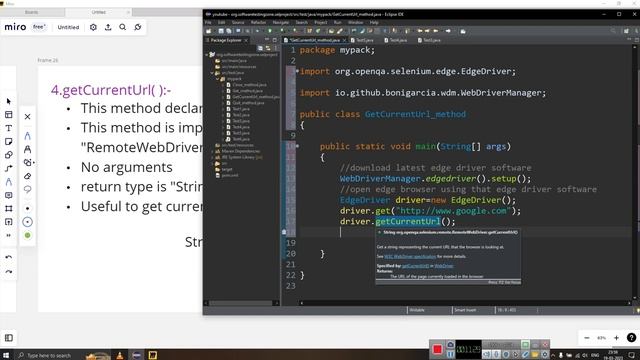Pick the small black pen swatch

tap(27, 209)
